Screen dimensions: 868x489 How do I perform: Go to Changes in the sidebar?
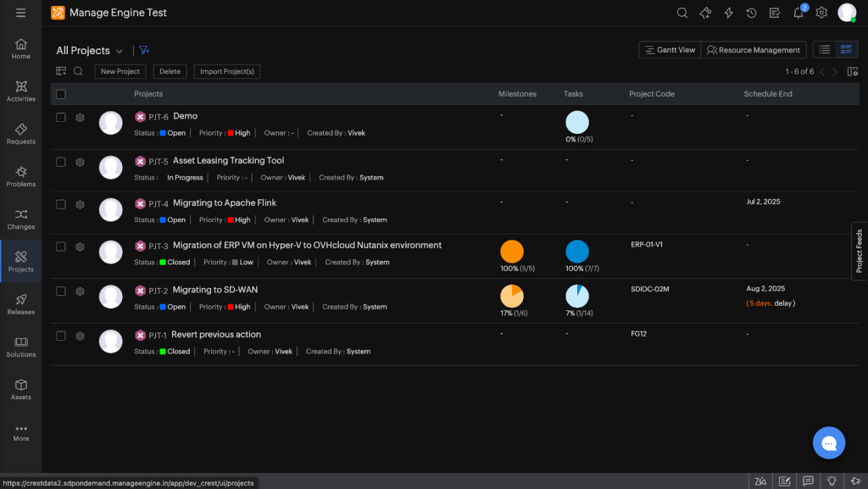pyautogui.click(x=21, y=219)
